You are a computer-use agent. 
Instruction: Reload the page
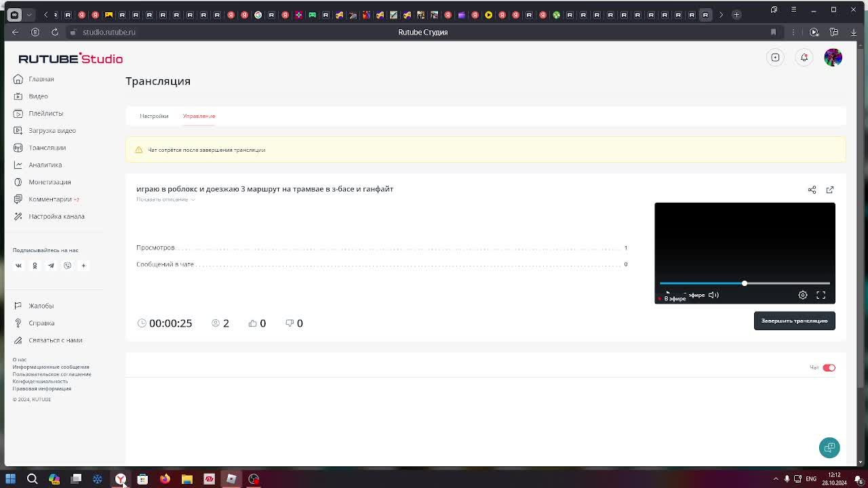coord(55,32)
